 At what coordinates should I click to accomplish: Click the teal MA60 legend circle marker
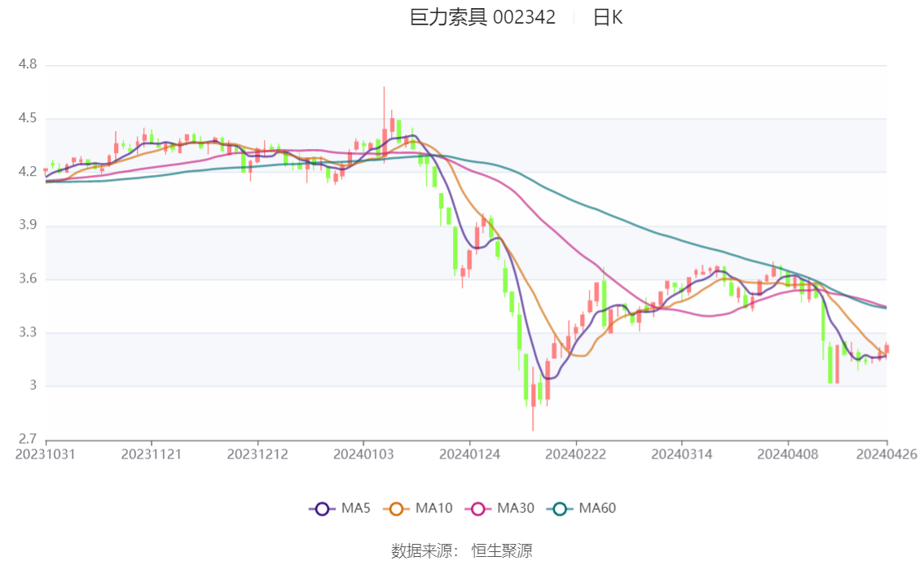pyautogui.click(x=560, y=509)
